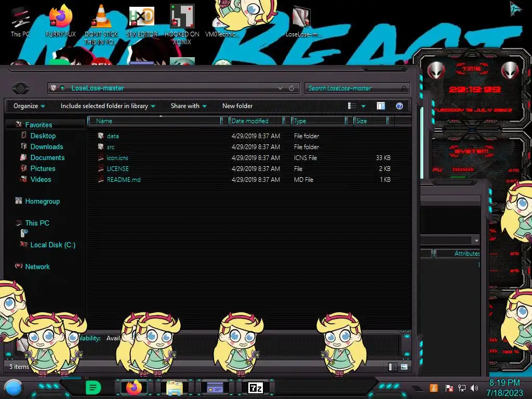Click LoseLose-master in the address bar

97,88
